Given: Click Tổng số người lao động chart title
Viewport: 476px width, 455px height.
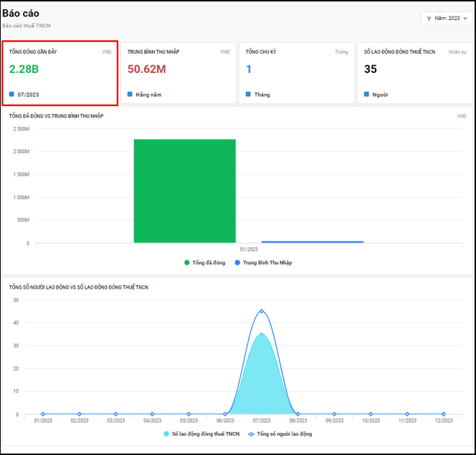Looking at the screenshot, I should [79, 287].
